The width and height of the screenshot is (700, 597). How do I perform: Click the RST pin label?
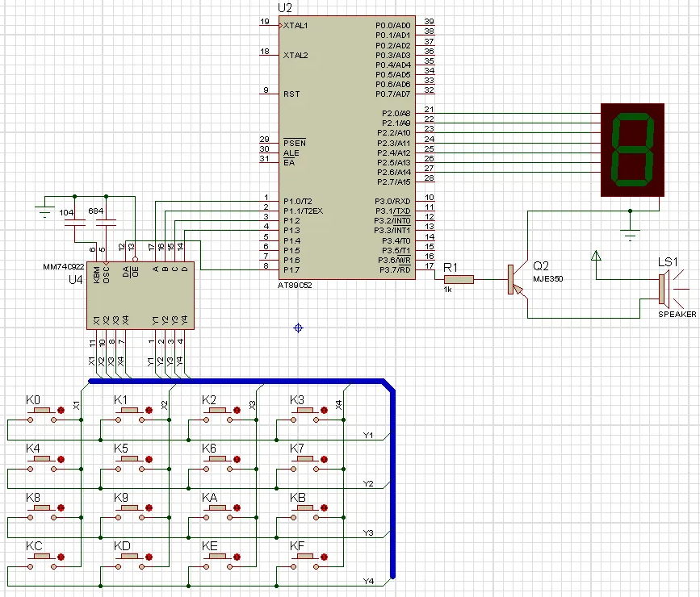point(291,94)
